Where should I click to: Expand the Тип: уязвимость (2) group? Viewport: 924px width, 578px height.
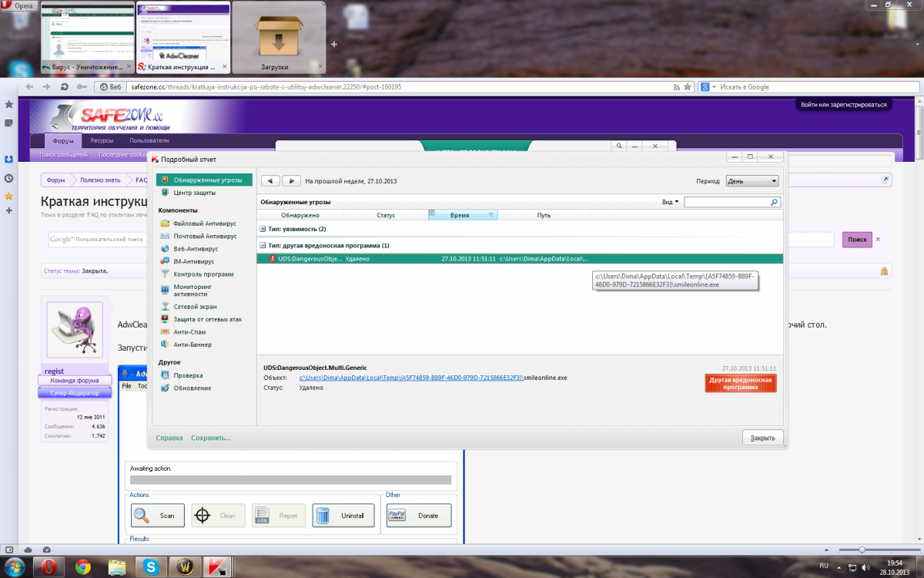pyautogui.click(x=263, y=230)
